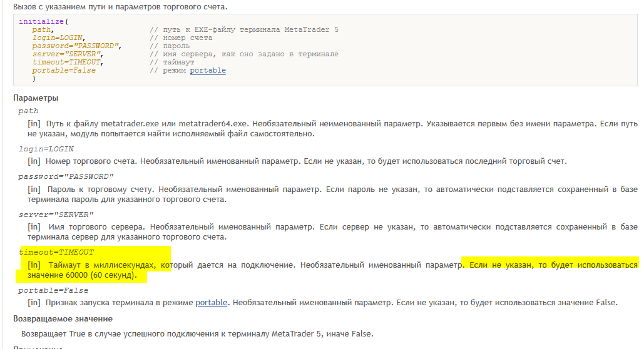Click the 'Параметры' heading
644x349 pixels.
tap(36, 98)
